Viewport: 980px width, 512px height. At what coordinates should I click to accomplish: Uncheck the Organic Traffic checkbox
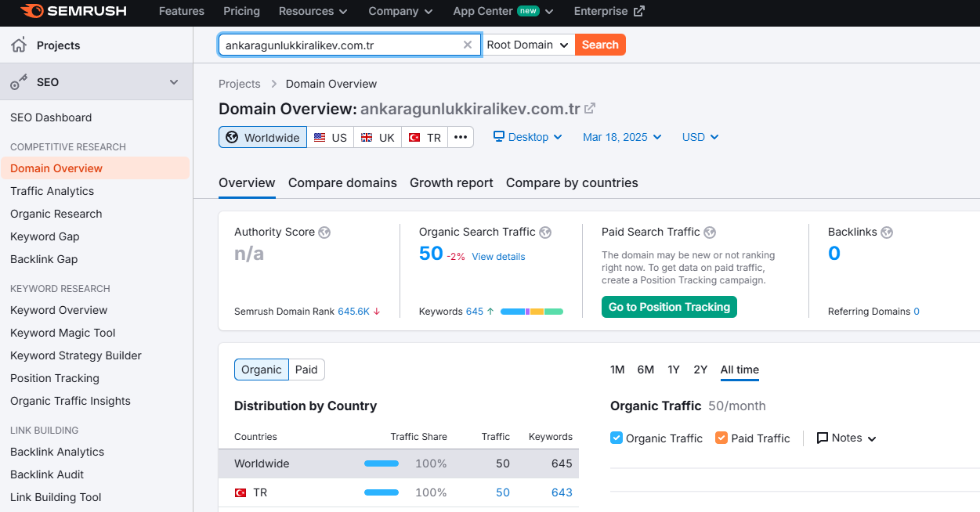point(616,438)
